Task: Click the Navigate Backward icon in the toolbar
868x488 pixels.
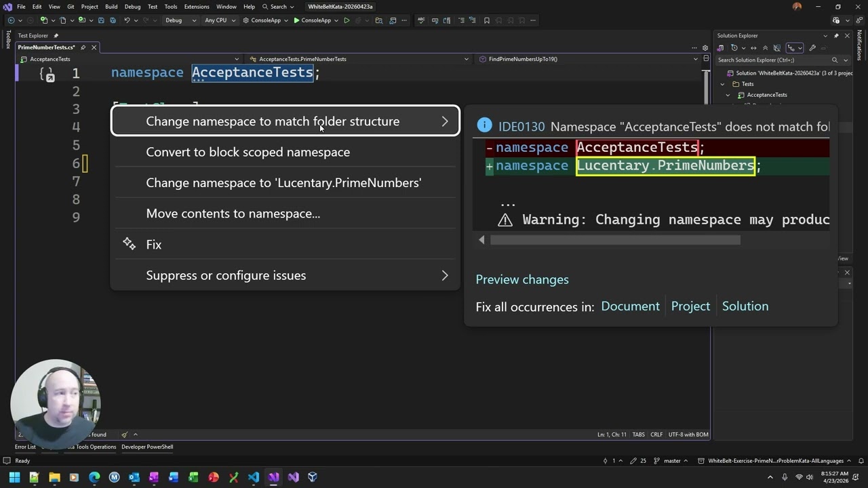Action: coord(11,20)
